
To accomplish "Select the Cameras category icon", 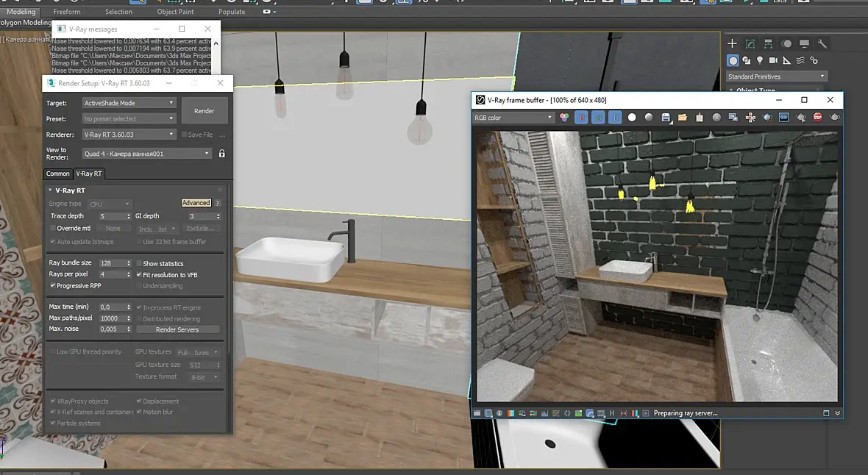I will [x=773, y=60].
